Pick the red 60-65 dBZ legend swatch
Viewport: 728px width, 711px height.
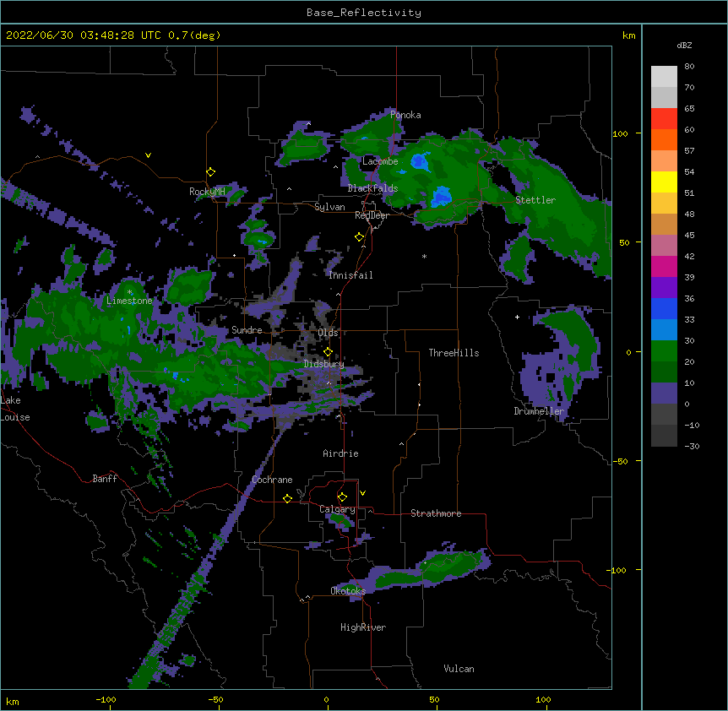664,119
